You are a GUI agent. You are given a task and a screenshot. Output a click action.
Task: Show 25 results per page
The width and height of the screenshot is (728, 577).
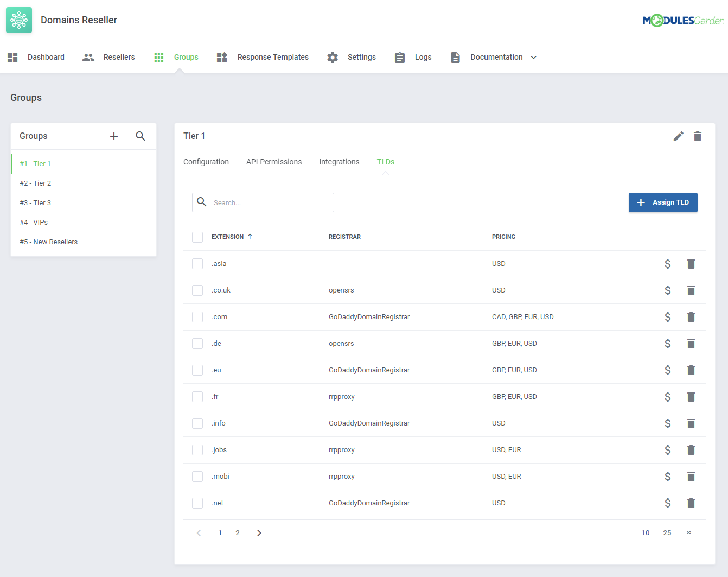pos(667,532)
